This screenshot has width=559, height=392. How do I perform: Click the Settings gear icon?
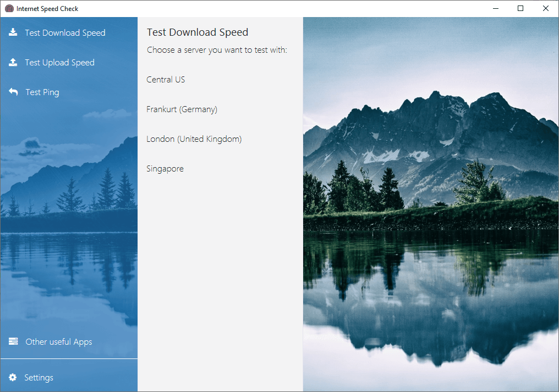pos(13,377)
